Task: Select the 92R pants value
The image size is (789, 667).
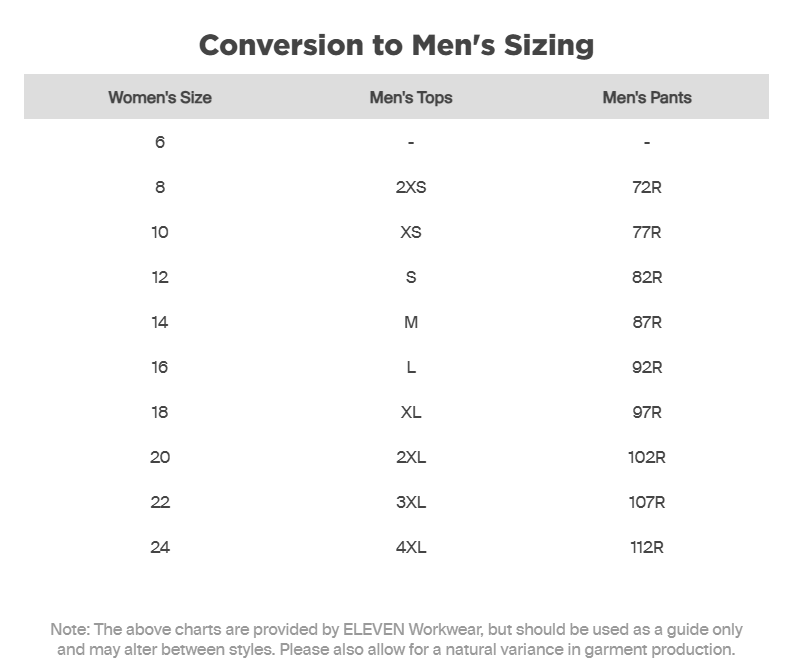Action: 647,367
